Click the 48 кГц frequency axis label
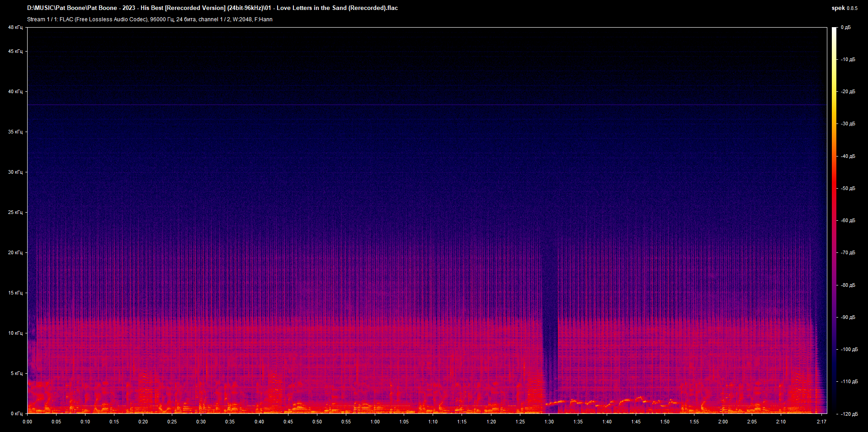Image resolution: width=868 pixels, height=432 pixels. (x=15, y=28)
